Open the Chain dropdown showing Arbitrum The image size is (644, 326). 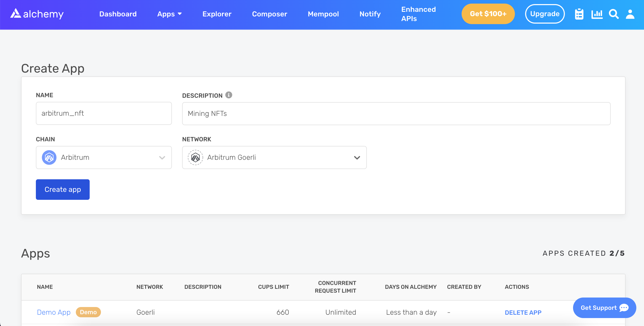pyautogui.click(x=104, y=157)
